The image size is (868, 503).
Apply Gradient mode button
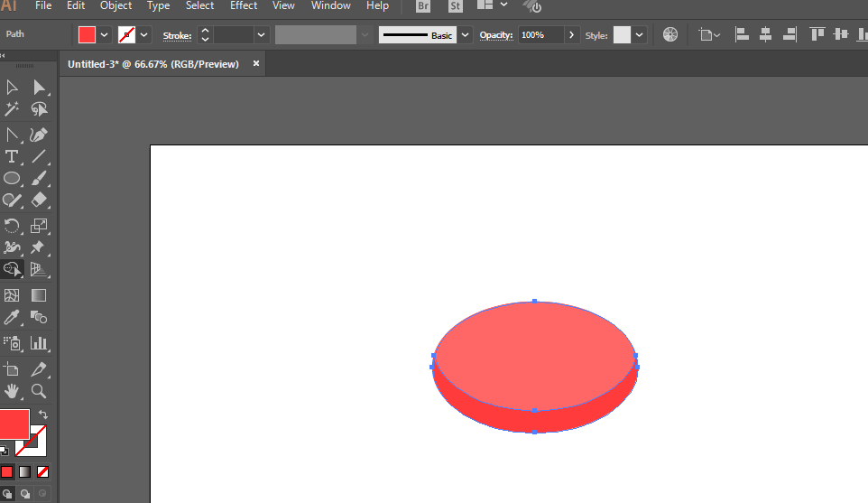pos(25,472)
